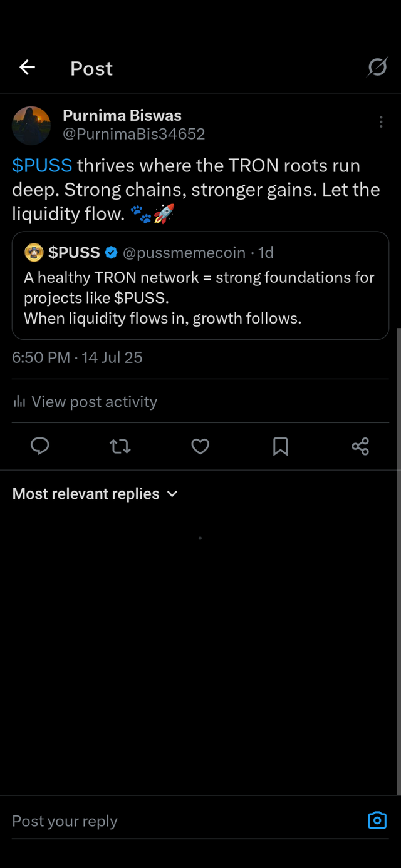Visit @PurnimaBis34652 handle
Viewport: 401px width, 868px height.
click(134, 134)
